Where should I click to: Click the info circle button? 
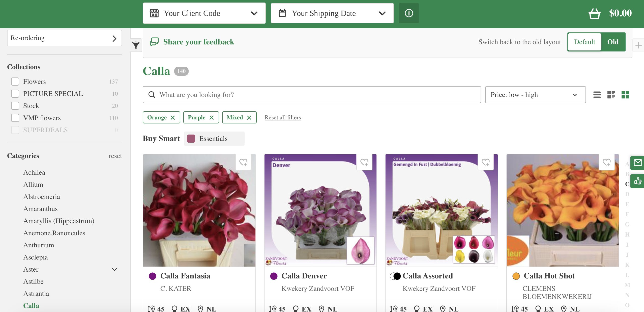coord(409,13)
